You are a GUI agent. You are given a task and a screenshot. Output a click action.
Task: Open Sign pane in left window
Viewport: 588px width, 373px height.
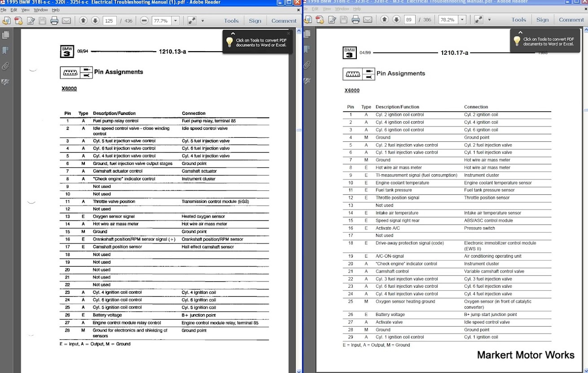(x=255, y=21)
